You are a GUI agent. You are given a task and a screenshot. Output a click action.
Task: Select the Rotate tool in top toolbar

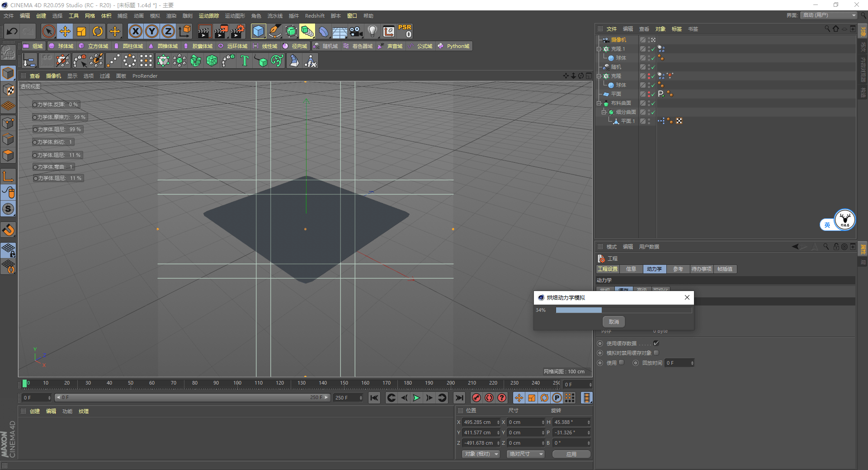click(98, 31)
